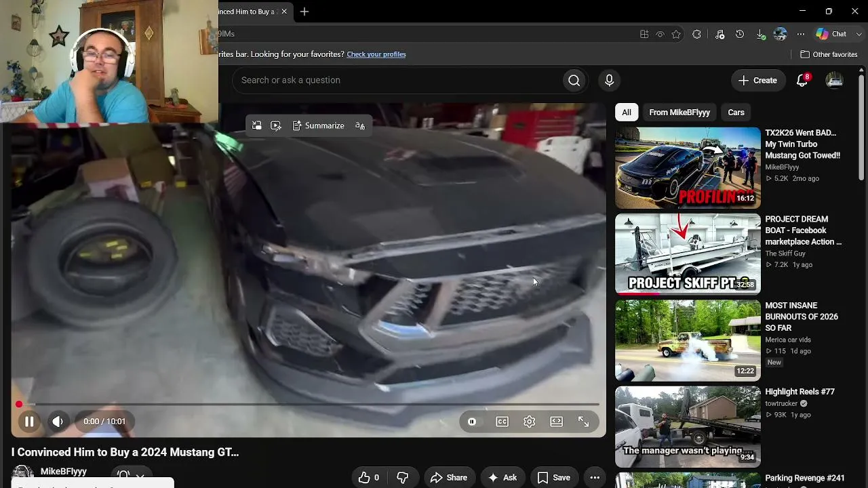Click the towtrucker channel name
The width and height of the screenshot is (868, 488).
[782, 403]
